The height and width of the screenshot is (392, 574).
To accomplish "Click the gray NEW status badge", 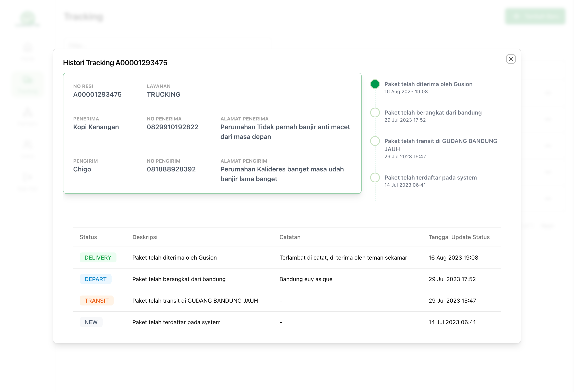I will coord(91,322).
